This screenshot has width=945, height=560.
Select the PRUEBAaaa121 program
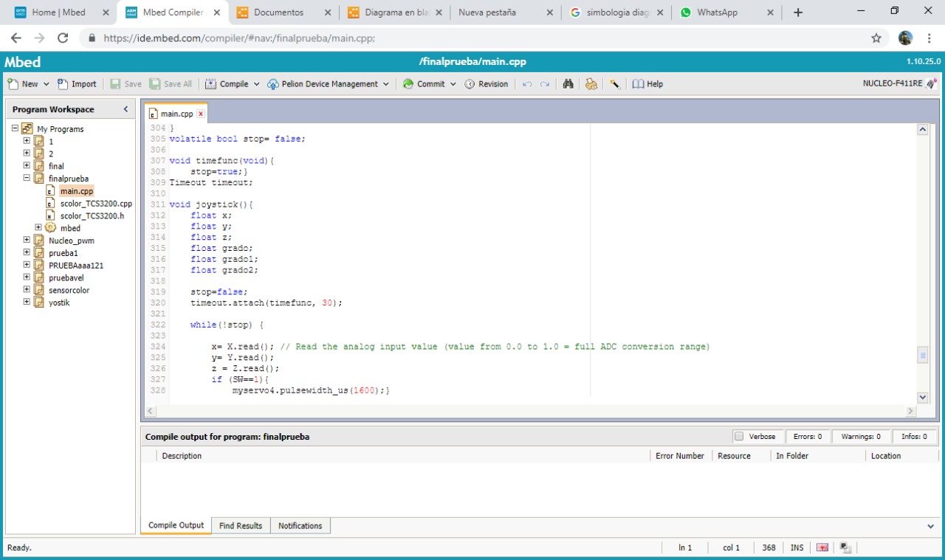[x=76, y=266]
